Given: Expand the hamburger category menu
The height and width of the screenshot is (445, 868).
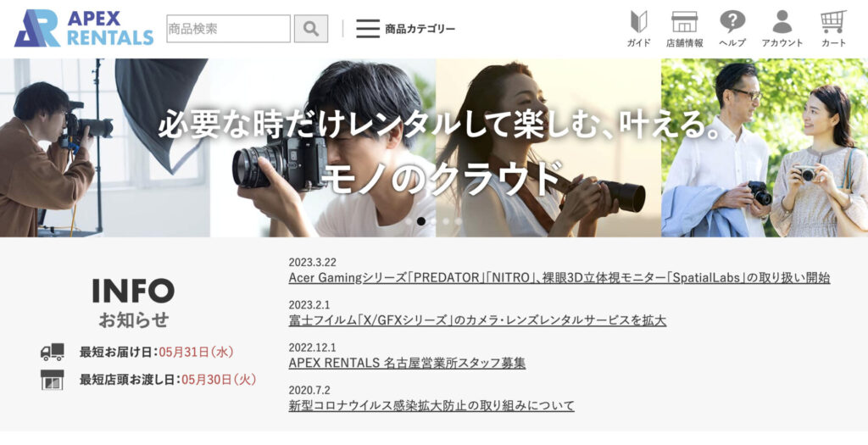Looking at the screenshot, I should point(368,29).
